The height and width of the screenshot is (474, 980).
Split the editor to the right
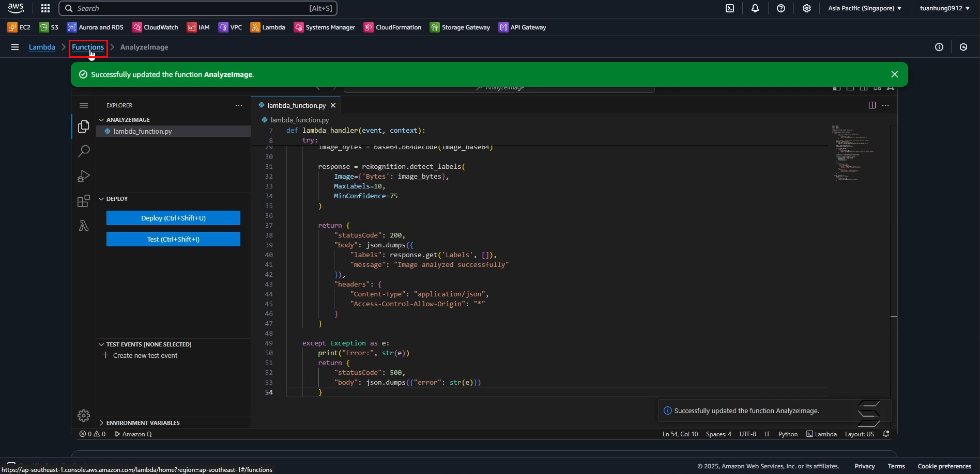tap(872, 105)
